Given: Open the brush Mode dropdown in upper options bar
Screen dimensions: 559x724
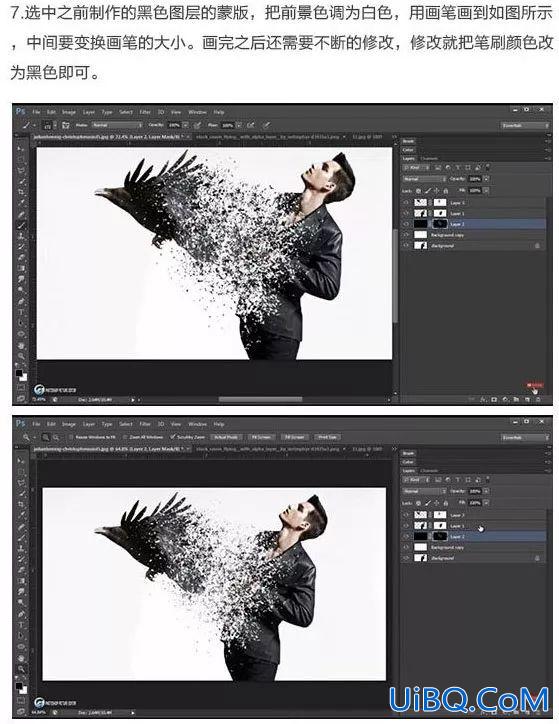Looking at the screenshot, I should point(117,125).
